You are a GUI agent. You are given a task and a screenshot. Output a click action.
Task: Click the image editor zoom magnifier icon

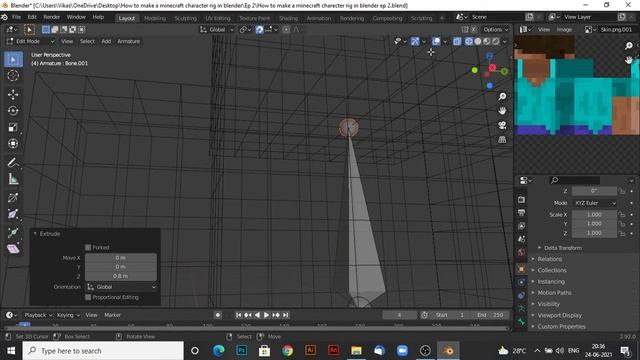pyautogui.click(x=629, y=46)
